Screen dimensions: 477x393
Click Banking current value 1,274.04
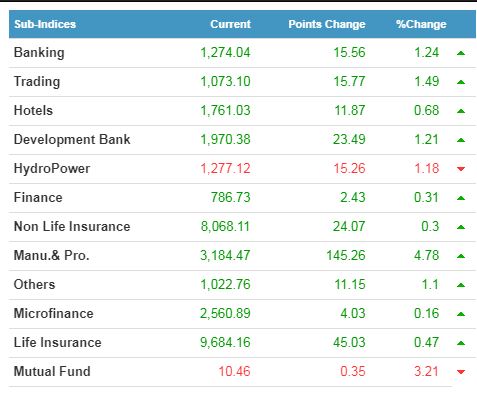coord(225,53)
